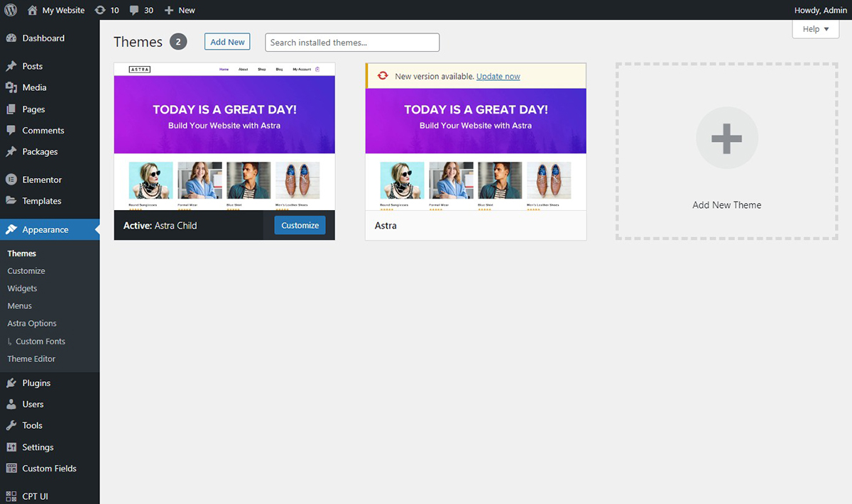Click the Packages pin icon

tap(11, 152)
